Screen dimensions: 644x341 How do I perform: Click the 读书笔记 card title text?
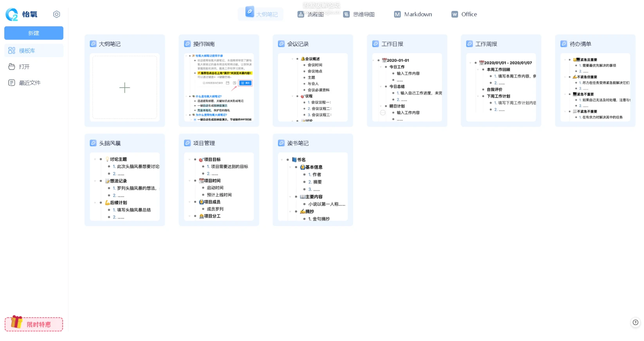pyautogui.click(x=298, y=143)
